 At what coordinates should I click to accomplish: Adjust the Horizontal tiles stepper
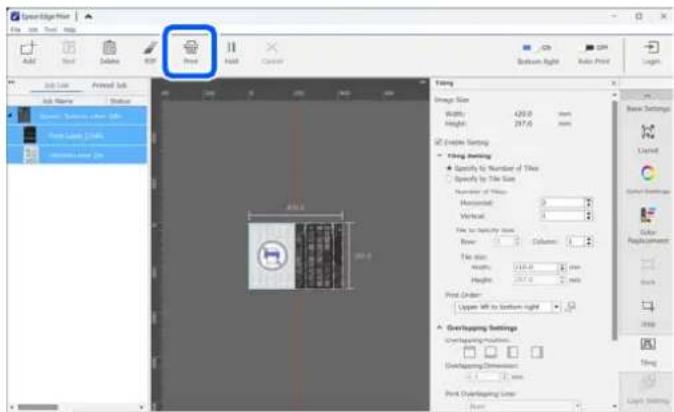click(x=588, y=202)
